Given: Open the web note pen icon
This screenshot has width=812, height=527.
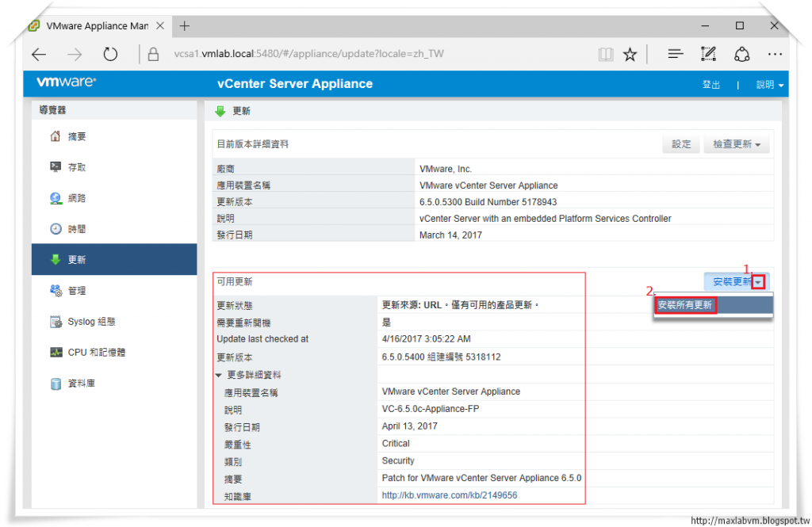Looking at the screenshot, I should (x=708, y=54).
